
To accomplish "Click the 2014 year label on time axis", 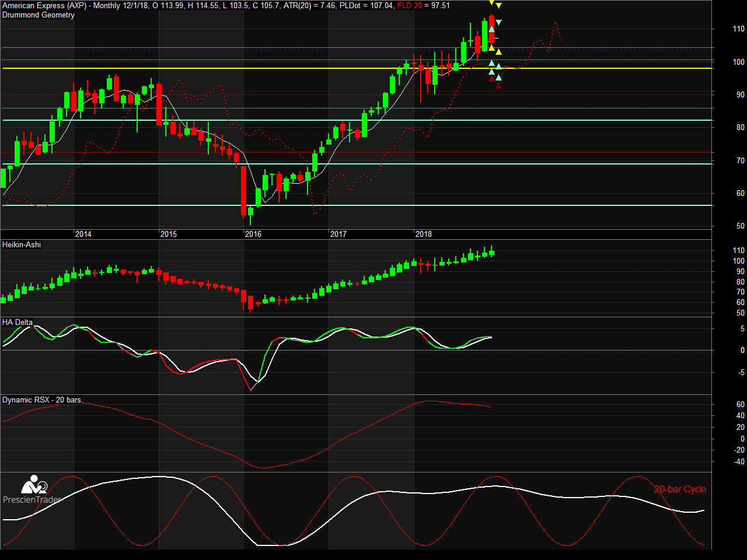I will [83, 234].
